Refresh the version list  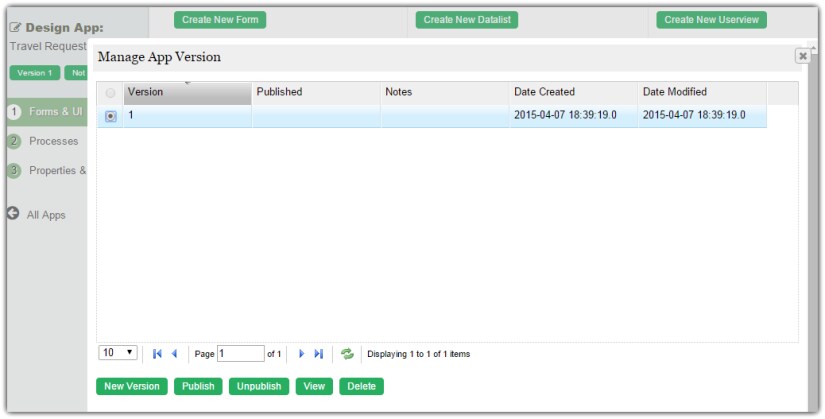pos(347,354)
